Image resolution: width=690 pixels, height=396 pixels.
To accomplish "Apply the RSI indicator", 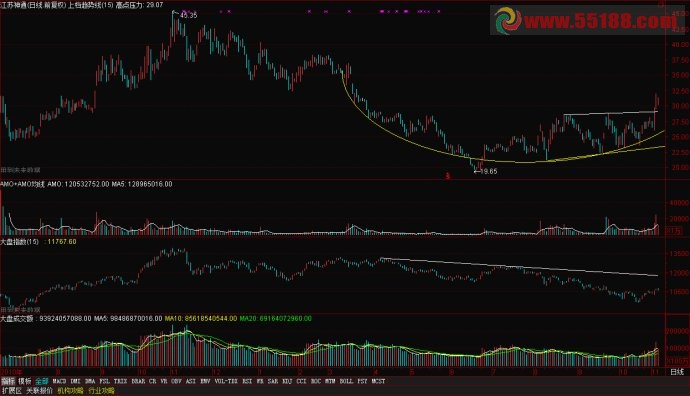I will [x=247, y=381].
